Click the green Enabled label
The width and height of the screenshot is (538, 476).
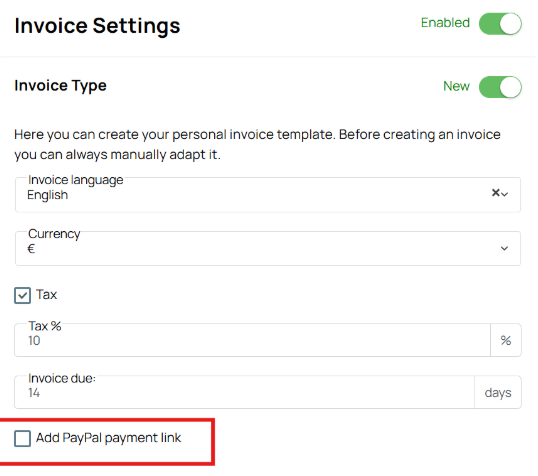pyautogui.click(x=445, y=23)
